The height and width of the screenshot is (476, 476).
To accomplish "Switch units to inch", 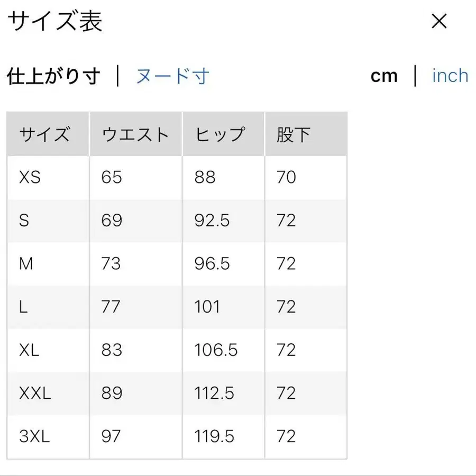I will click(449, 76).
